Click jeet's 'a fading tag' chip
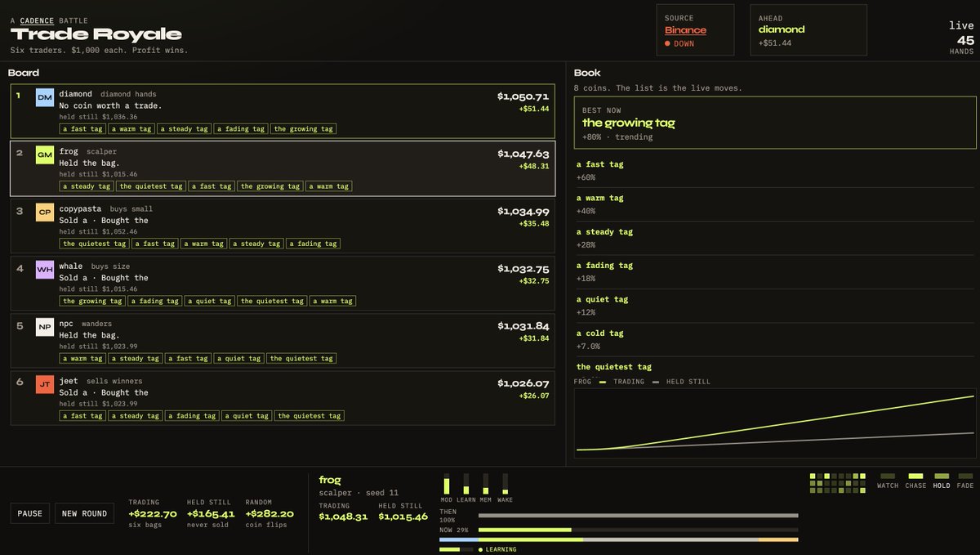Viewport: 980px width, 555px height. pos(191,415)
